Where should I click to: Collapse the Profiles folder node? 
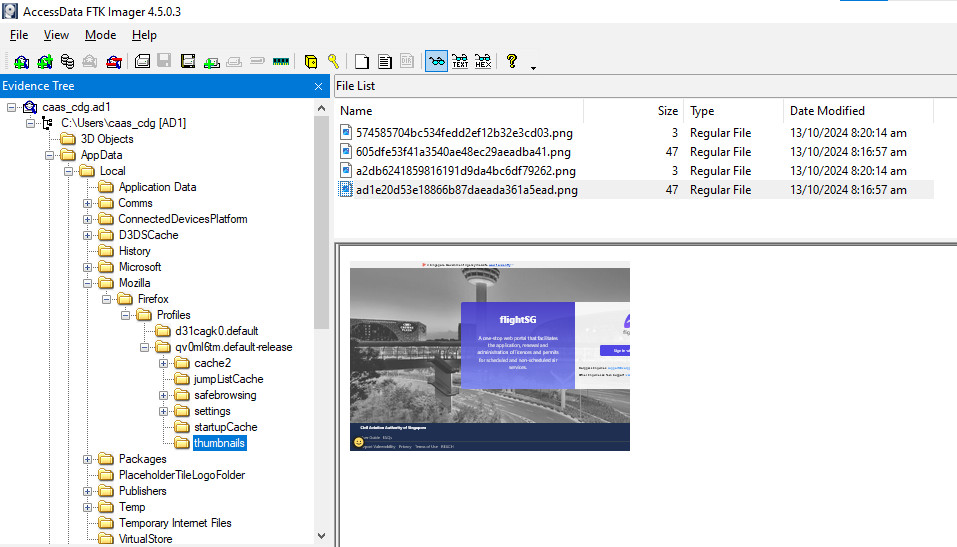pos(125,315)
